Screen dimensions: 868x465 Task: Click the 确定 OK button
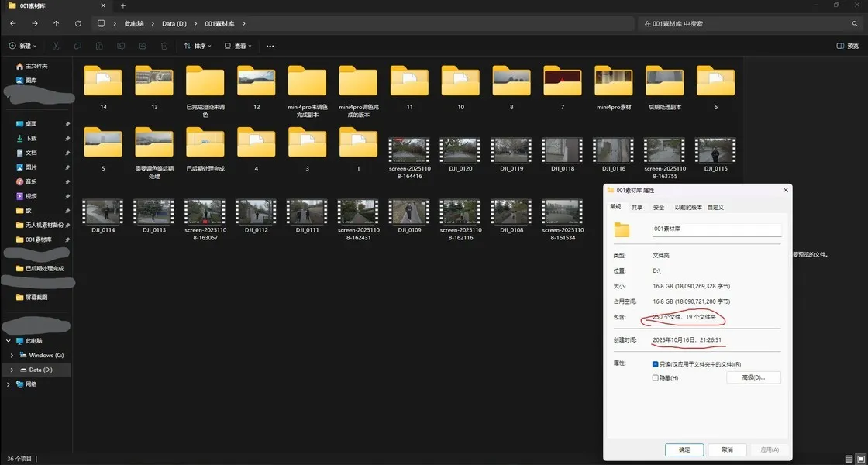point(684,449)
